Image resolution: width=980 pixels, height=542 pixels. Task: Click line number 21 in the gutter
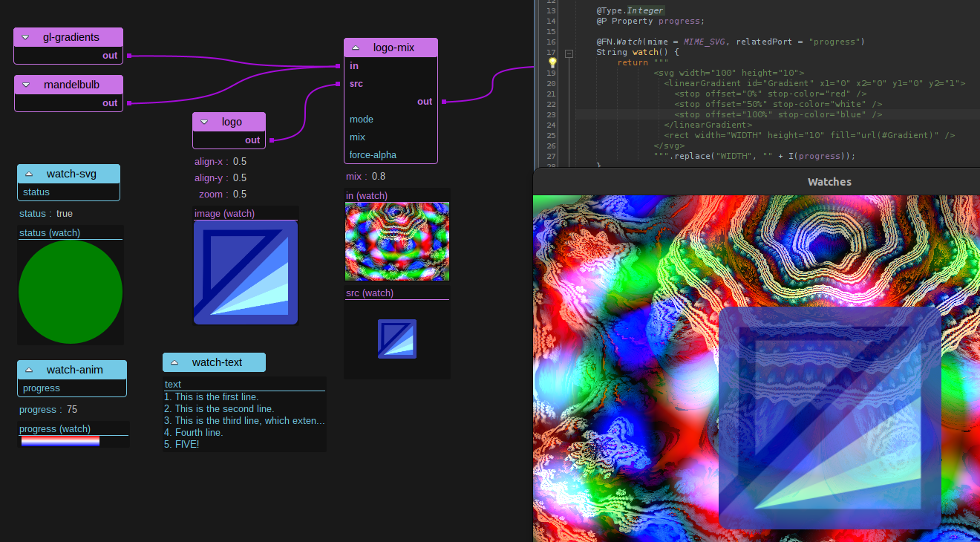(x=550, y=94)
